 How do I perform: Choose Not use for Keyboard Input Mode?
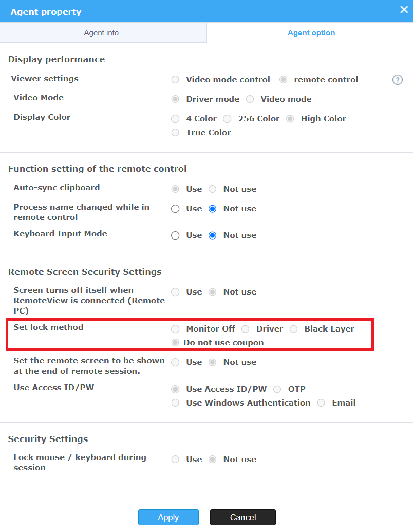click(x=212, y=235)
